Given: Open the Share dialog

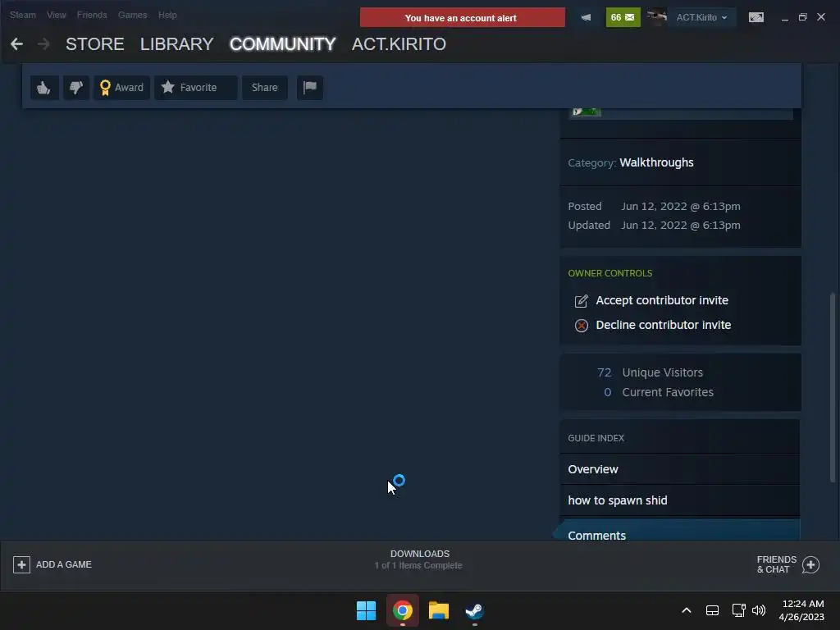Looking at the screenshot, I should point(265,87).
